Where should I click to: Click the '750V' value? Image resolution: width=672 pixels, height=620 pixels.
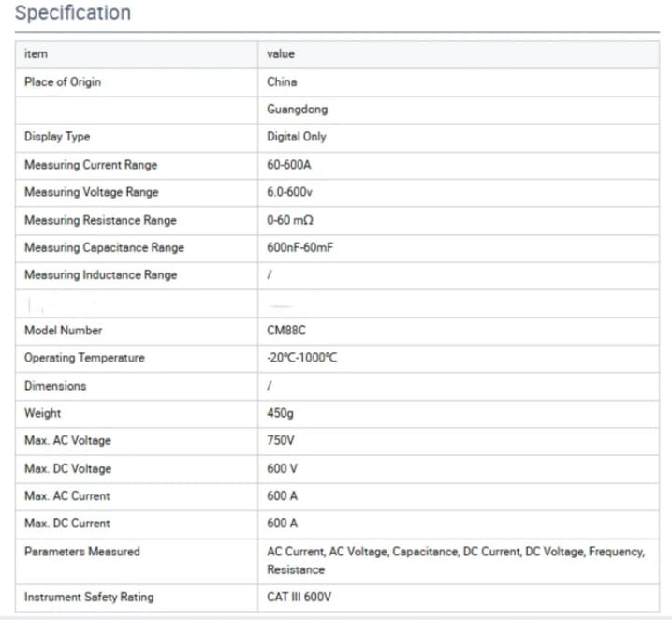pos(281,441)
